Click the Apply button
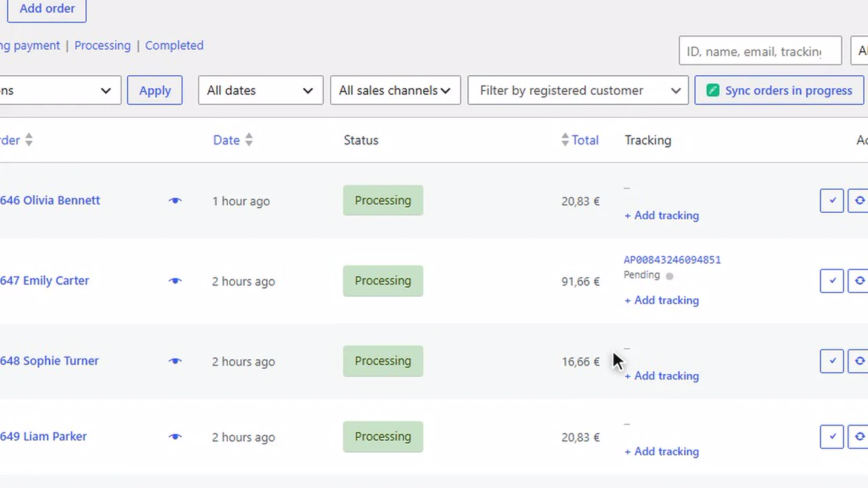This screenshot has height=488, width=868. tap(155, 90)
